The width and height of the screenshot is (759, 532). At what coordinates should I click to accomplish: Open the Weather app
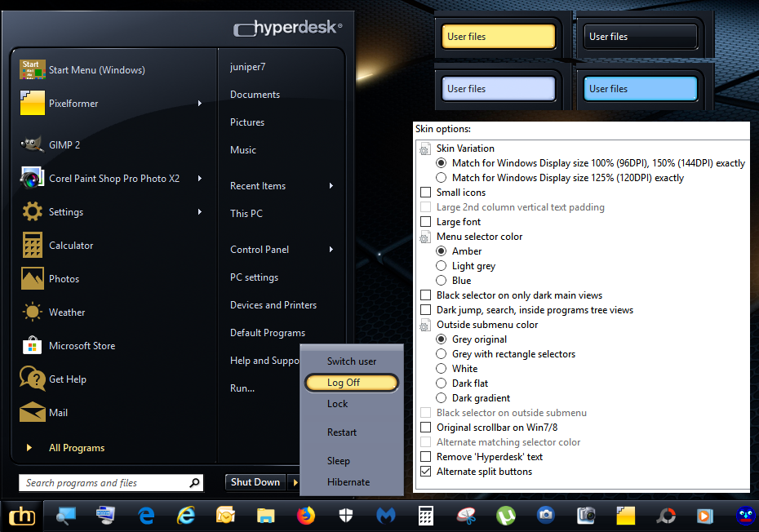[67, 313]
